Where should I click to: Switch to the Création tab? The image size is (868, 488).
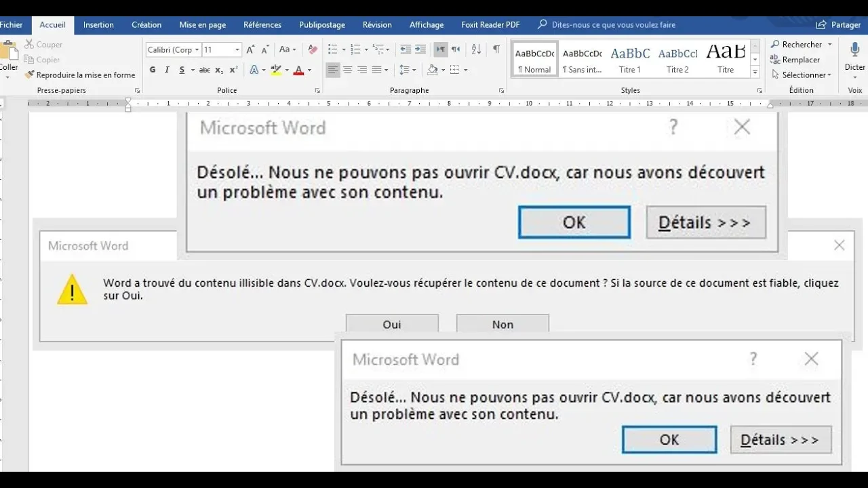click(146, 24)
